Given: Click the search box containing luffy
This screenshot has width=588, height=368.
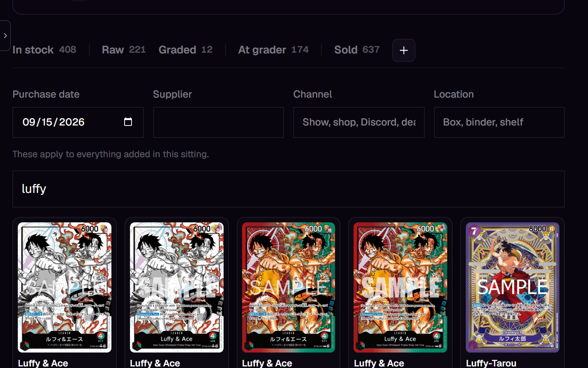Looking at the screenshot, I should tap(289, 189).
